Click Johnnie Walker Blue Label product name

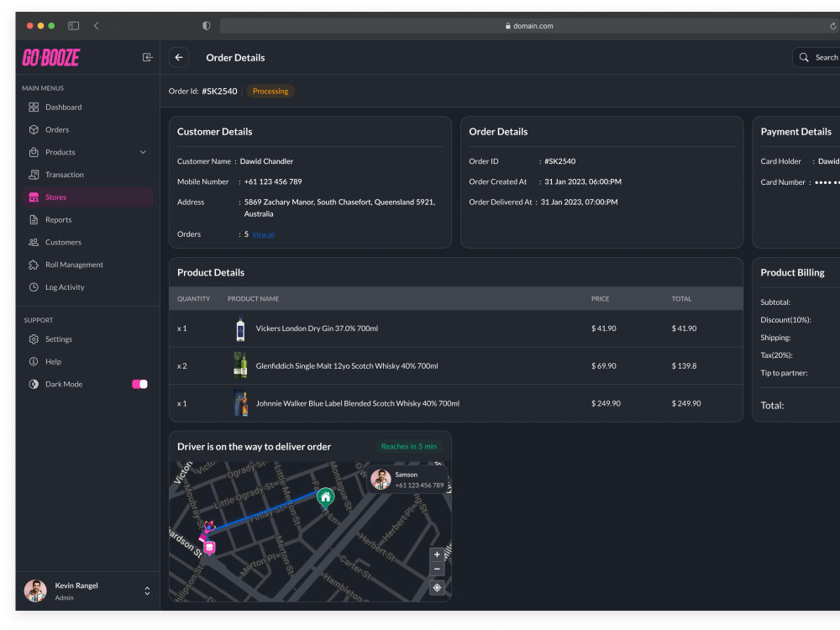coord(357,403)
